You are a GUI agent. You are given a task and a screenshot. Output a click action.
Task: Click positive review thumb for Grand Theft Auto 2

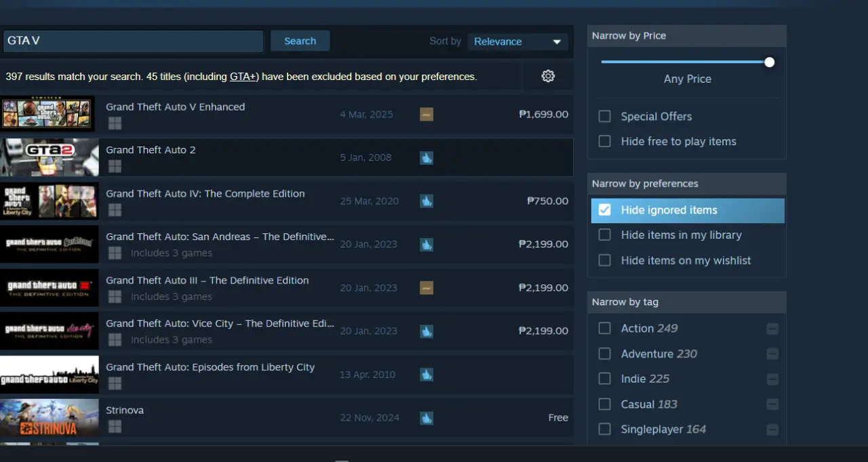tap(426, 157)
